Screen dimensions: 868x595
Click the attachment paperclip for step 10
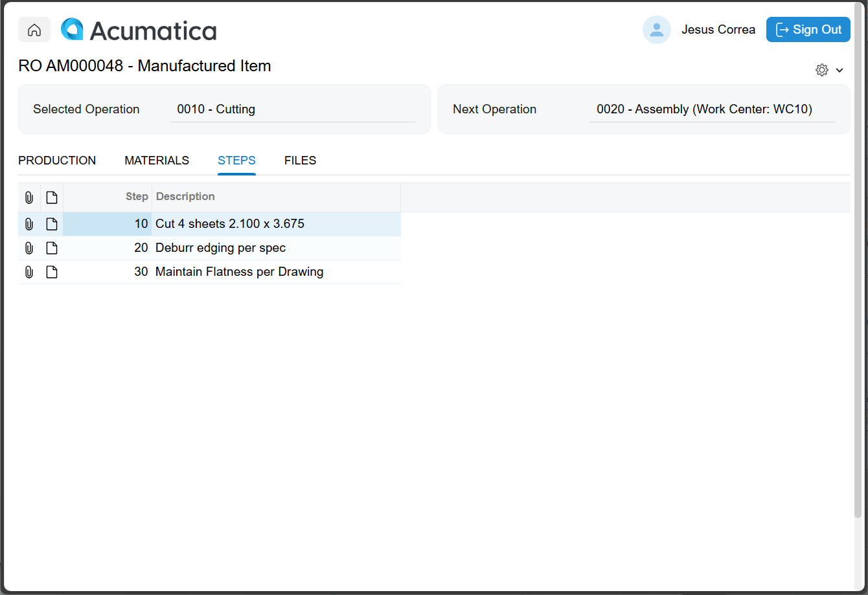[x=29, y=224]
